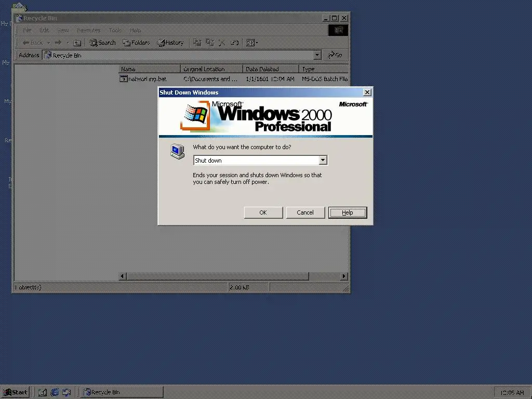Open the Favorites menu in Recycle Bin
Screen dimensions: 532x399
pyautogui.click(x=88, y=30)
